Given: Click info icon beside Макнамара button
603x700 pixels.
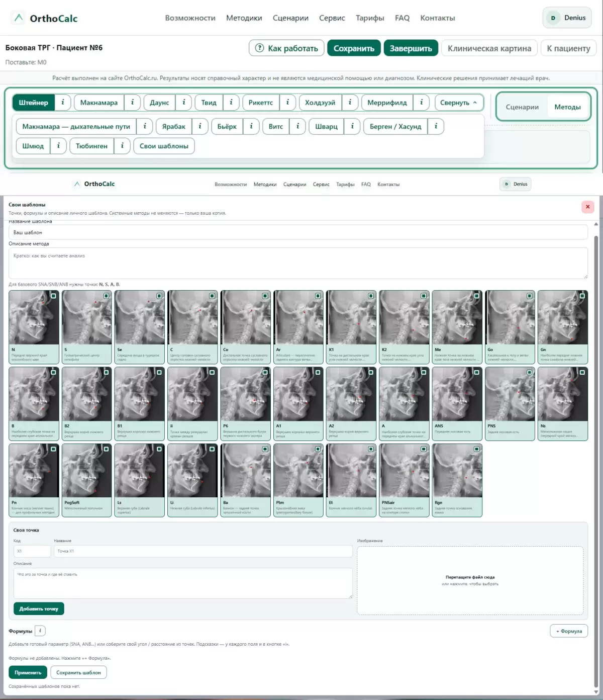Looking at the screenshot, I should pyautogui.click(x=132, y=103).
